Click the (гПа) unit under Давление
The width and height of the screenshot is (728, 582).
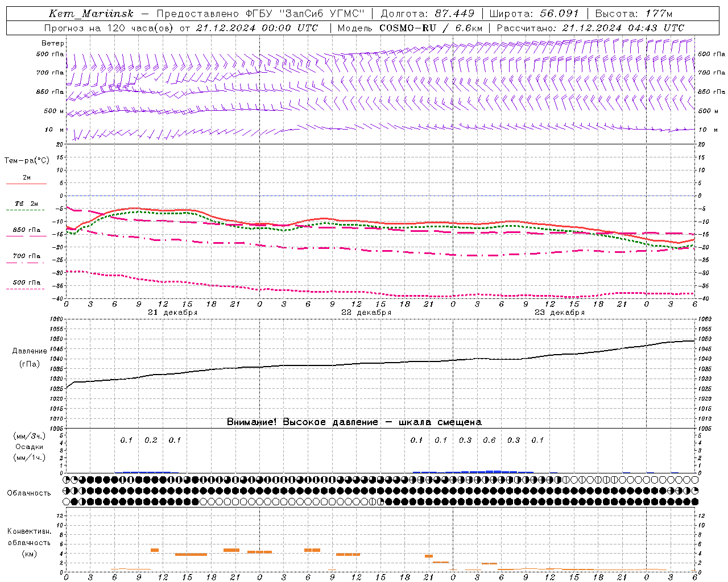point(30,364)
